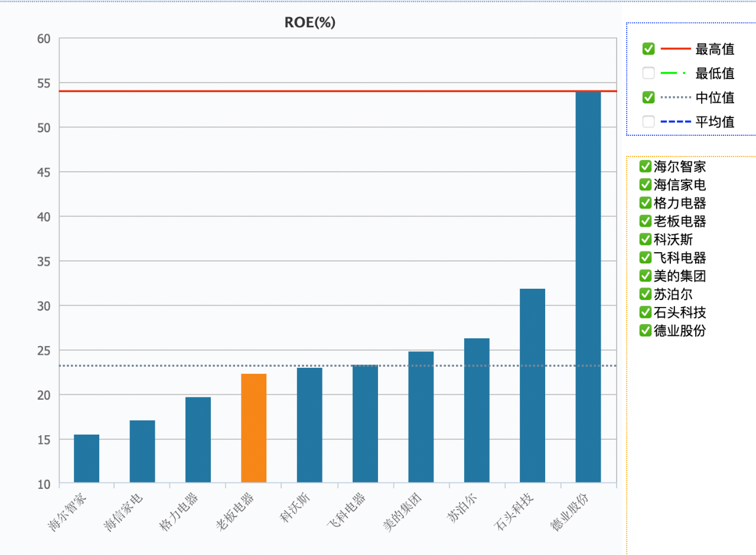The height and width of the screenshot is (555, 756).
Task: Uncheck the 中位值 checkbox
Action: pyautogui.click(x=649, y=97)
